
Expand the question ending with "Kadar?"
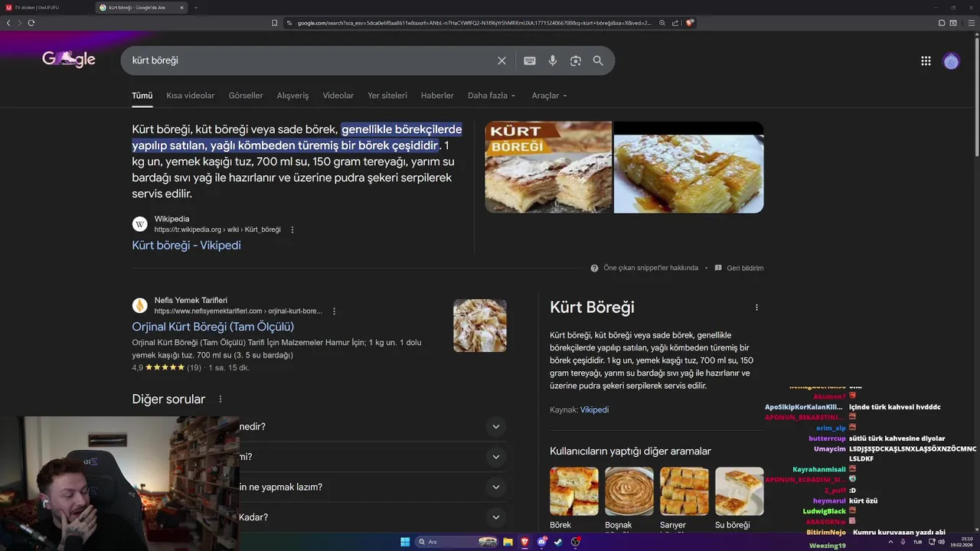[495, 517]
